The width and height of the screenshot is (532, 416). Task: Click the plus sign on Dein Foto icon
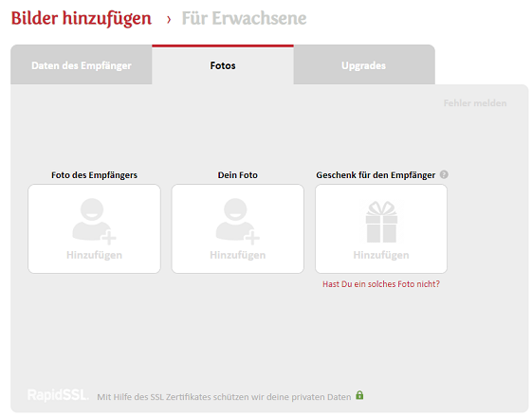point(252,237)
